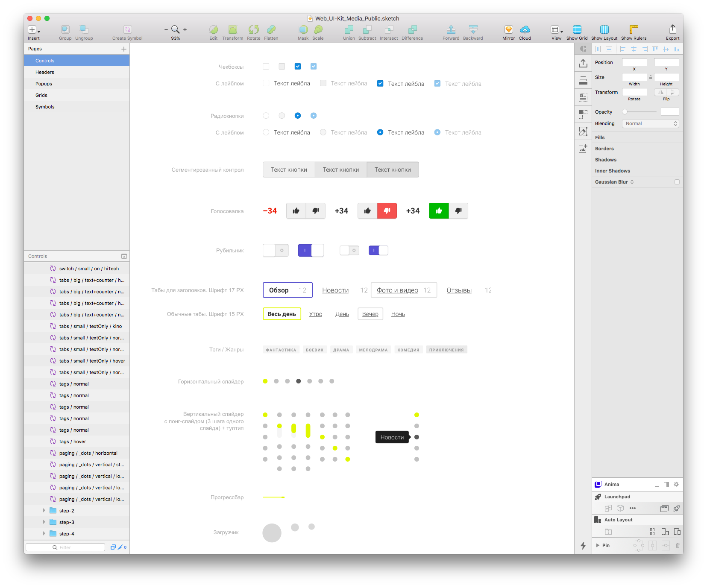Click the layer Filter search field
This screenshot has width=707, height=588.
(65, 547)
